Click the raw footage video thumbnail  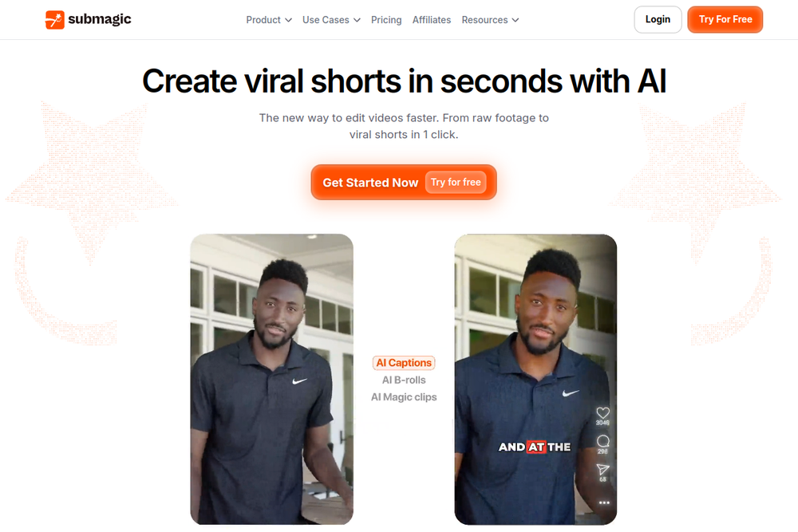tap(272, 380)
